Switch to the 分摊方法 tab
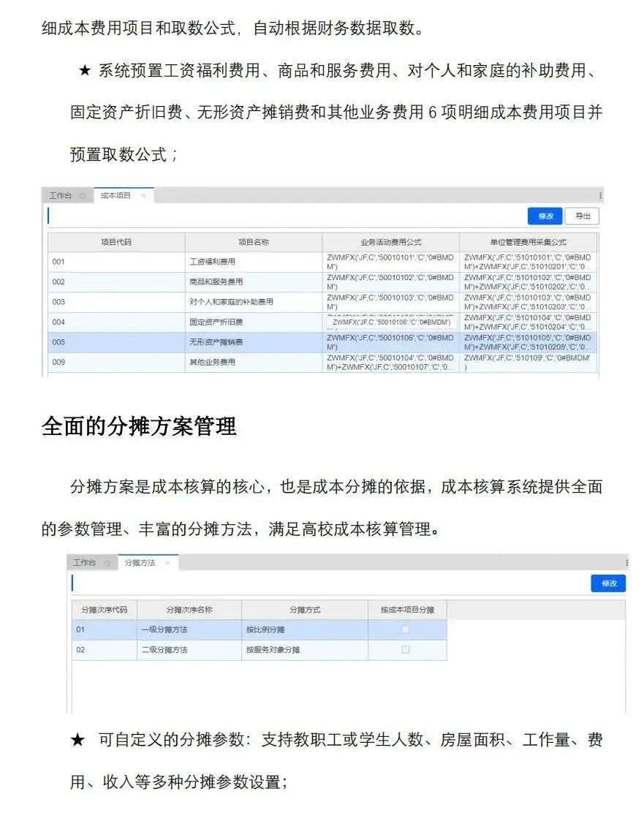644x821 pixels. 140,563
